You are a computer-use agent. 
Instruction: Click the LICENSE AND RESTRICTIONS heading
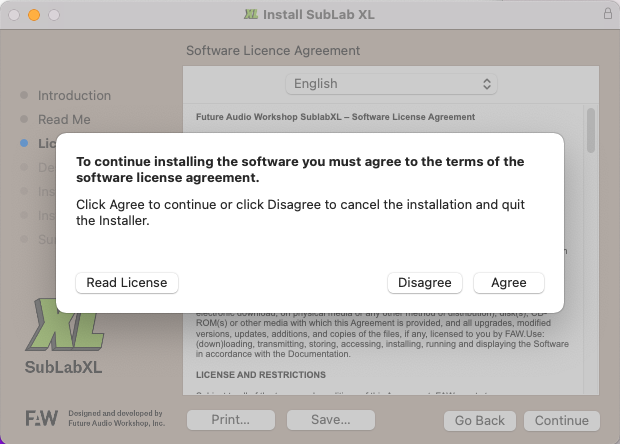(261, 375)
